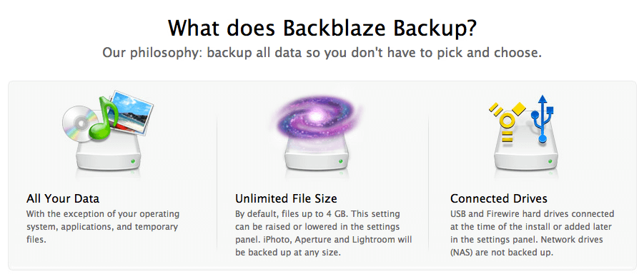Click the hard drive under music note
The width and height of the screenshot is (644, 279).
(x=109, y=156)
